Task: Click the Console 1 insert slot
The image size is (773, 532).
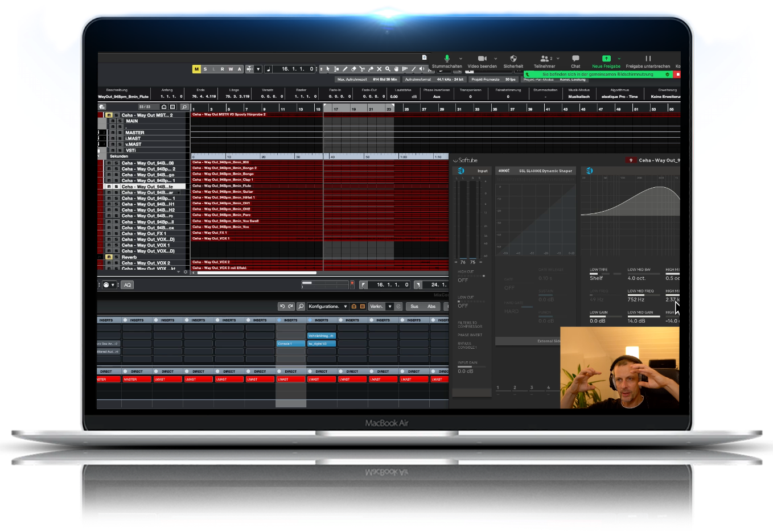Action: pyautogui.click(x=290, y=344)
